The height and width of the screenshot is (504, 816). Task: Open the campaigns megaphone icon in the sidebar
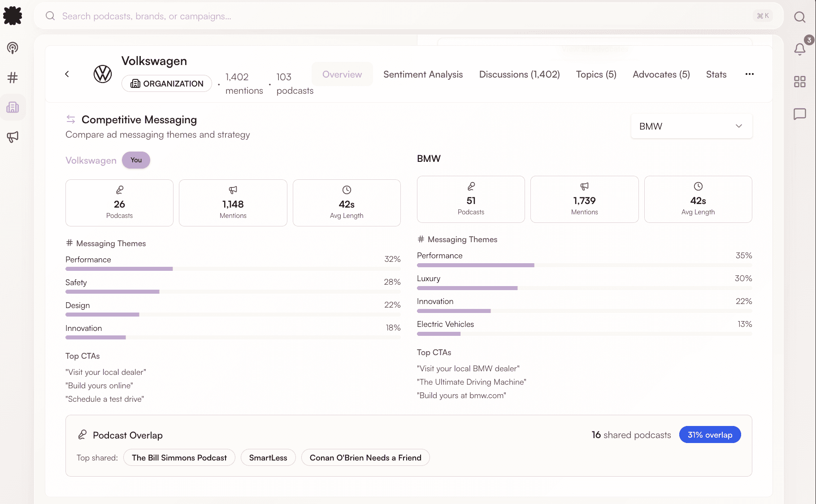pyautogui.click(x=13, y=137)
